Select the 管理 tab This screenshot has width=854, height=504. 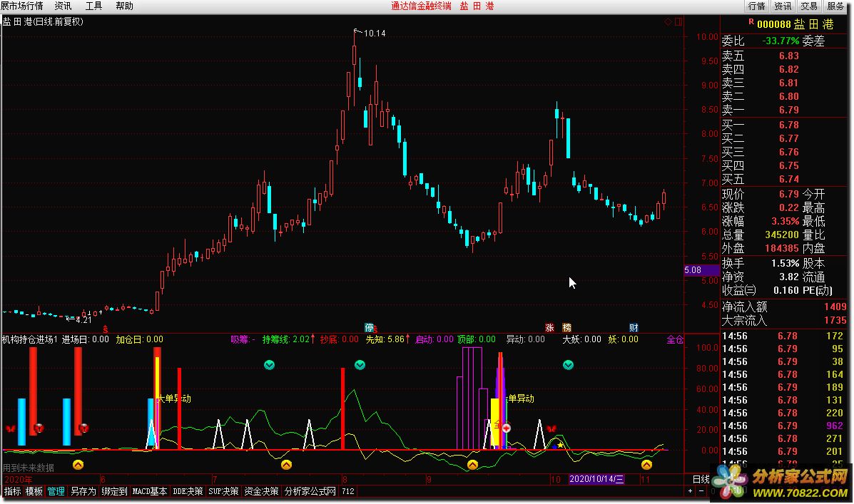pyautogui.click(x=56, y=491)
